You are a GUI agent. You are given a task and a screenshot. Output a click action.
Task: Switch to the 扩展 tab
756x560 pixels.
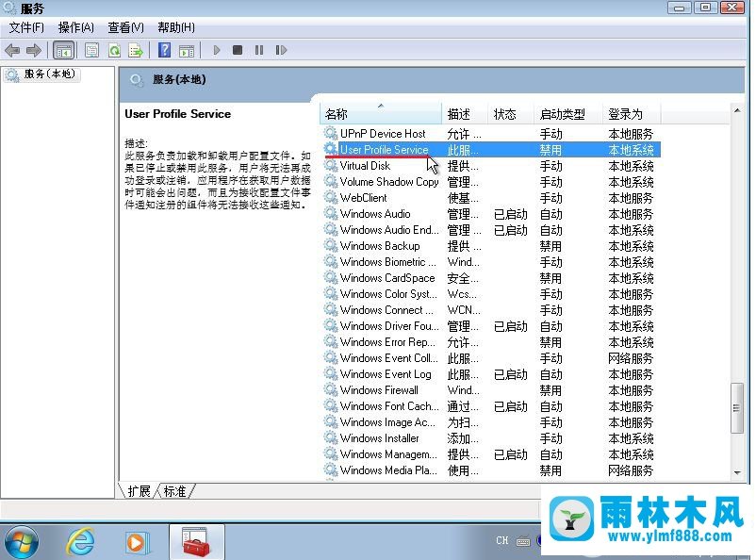[x=139, y=491]
